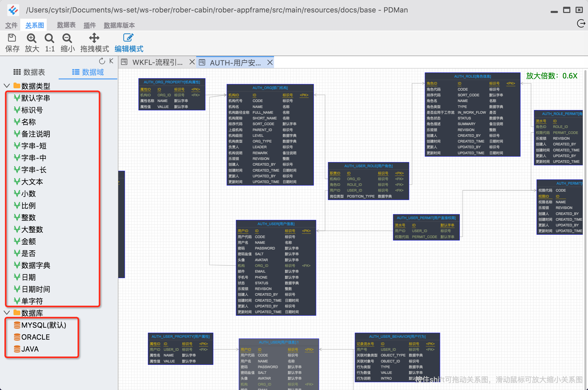The image size is (588, 390).
Task: Switch to the WKFL-流程引 diagram tab
Action: coord(157,62)
